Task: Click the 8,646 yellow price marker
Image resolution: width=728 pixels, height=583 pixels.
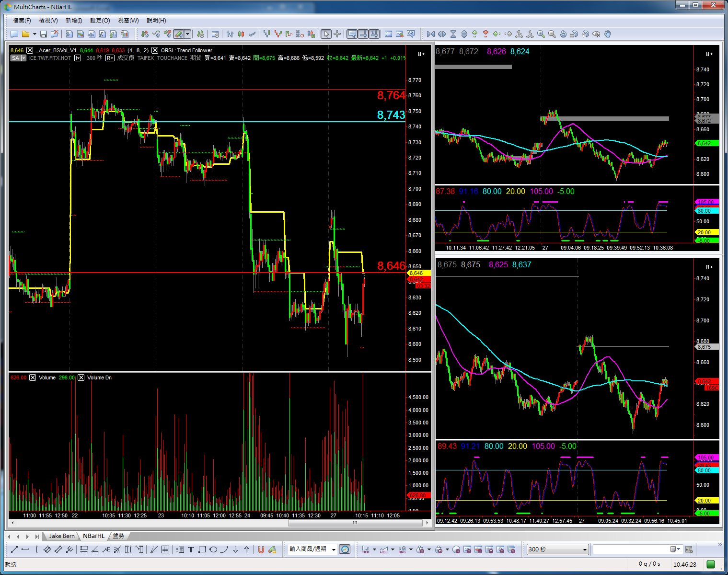Action: pos(419,273)
